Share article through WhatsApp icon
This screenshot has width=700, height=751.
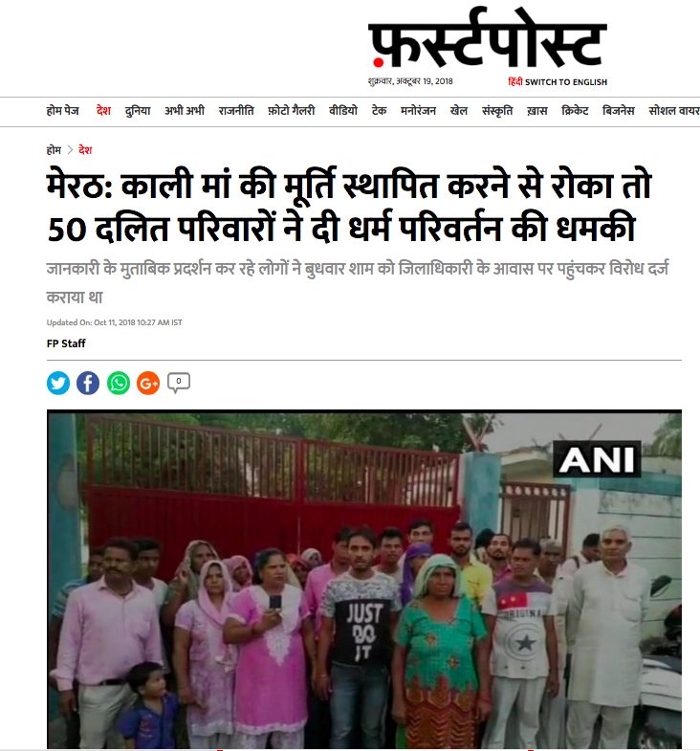(x=119, y=384)
